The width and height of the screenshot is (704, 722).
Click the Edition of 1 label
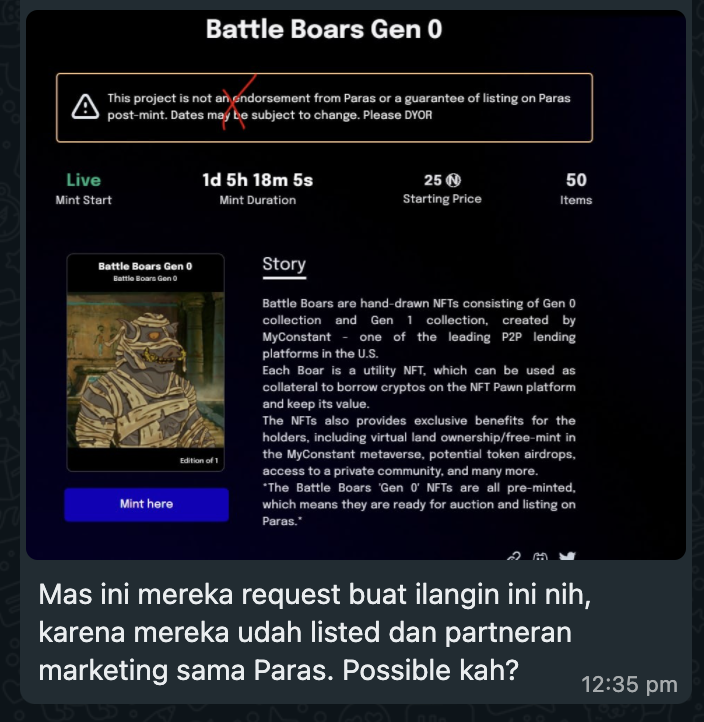[x=199, y=460]
